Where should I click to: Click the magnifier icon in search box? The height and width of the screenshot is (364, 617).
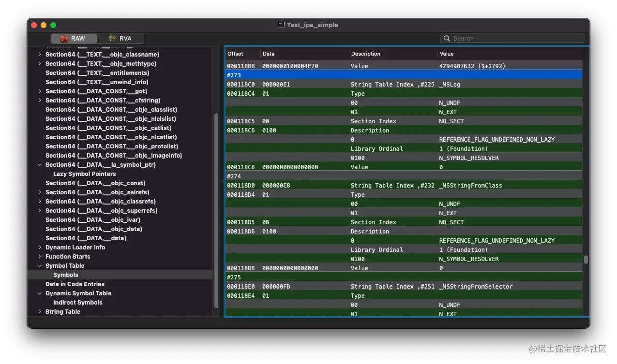click(447, 39)
